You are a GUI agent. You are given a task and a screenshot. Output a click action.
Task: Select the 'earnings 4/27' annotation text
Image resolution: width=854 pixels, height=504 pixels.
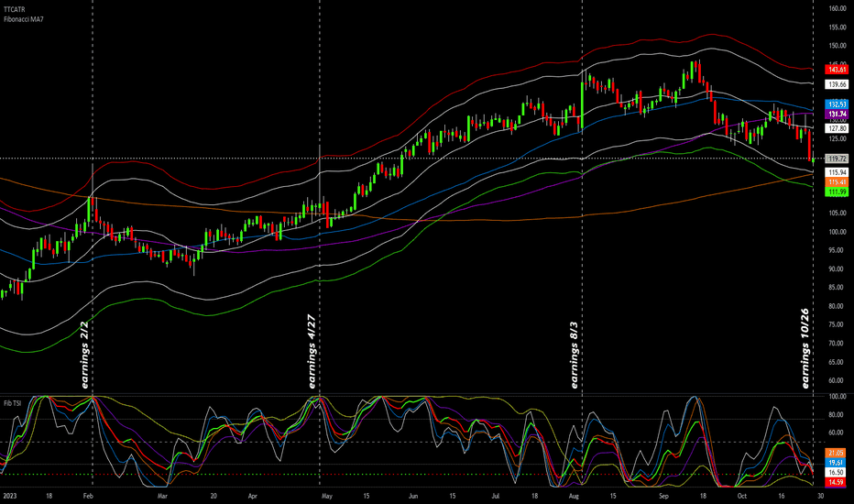point(312,352)
